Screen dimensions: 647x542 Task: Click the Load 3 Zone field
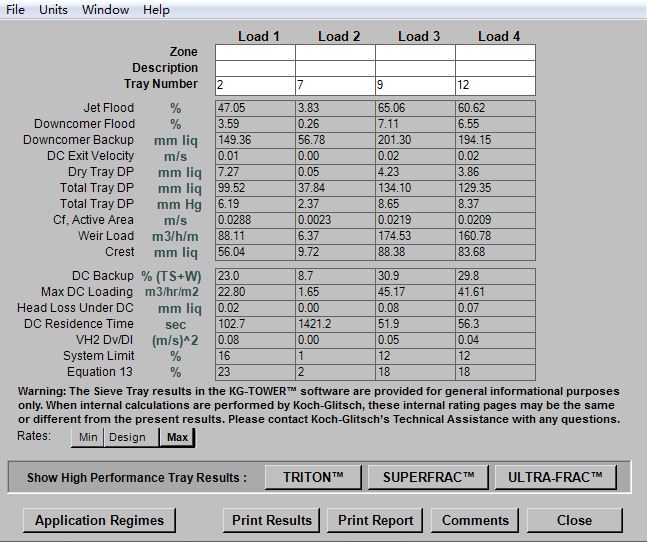(416, 53)
